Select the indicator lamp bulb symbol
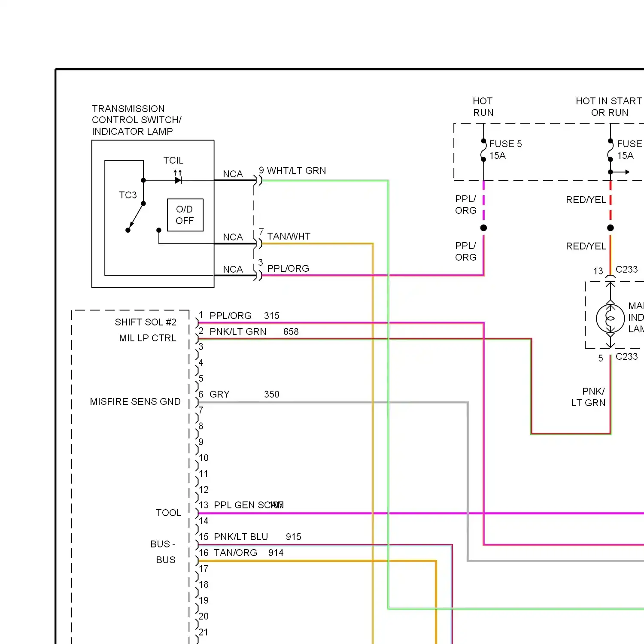 point(610,318)
